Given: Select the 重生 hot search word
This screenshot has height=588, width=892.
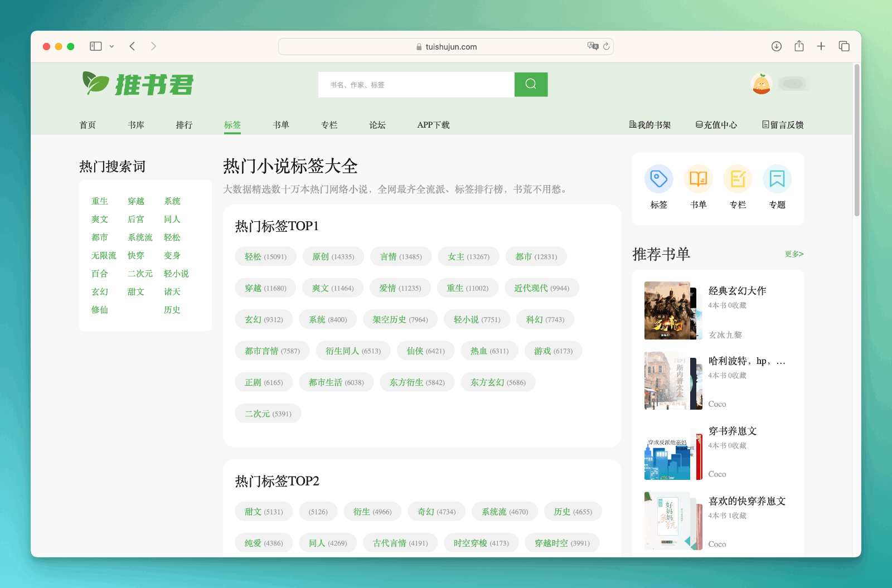Looking at the screenshot, I should [x=100, y=201].
